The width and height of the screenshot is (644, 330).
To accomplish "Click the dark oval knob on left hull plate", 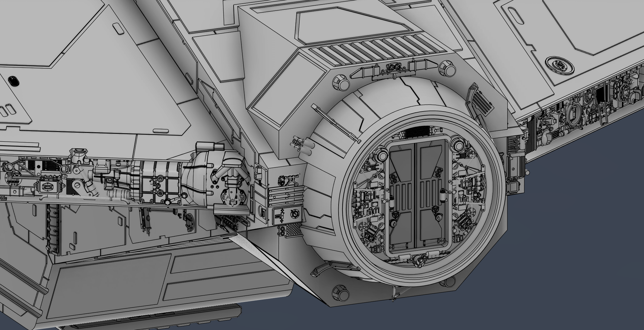I will pyautogui.click(x=13, y=81).
